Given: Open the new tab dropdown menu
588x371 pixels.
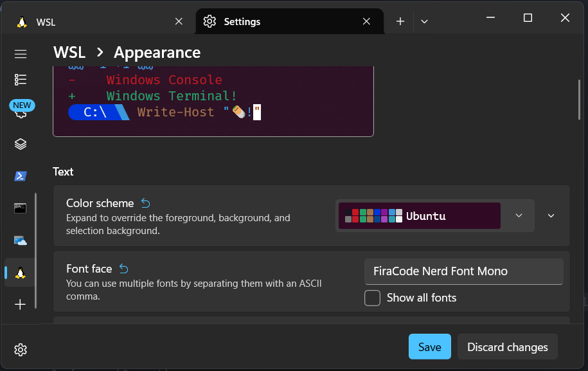Looking at the screenshot, I should (x=424, y=21).
